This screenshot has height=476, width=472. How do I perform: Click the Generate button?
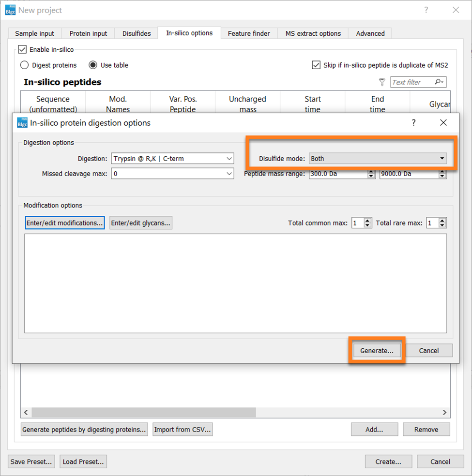(377, 350)
